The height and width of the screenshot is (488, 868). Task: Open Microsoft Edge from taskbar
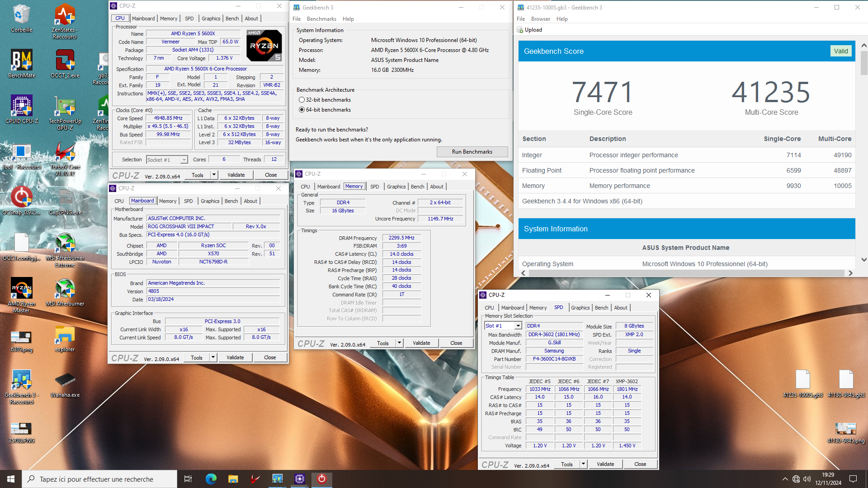coord(211,479)
